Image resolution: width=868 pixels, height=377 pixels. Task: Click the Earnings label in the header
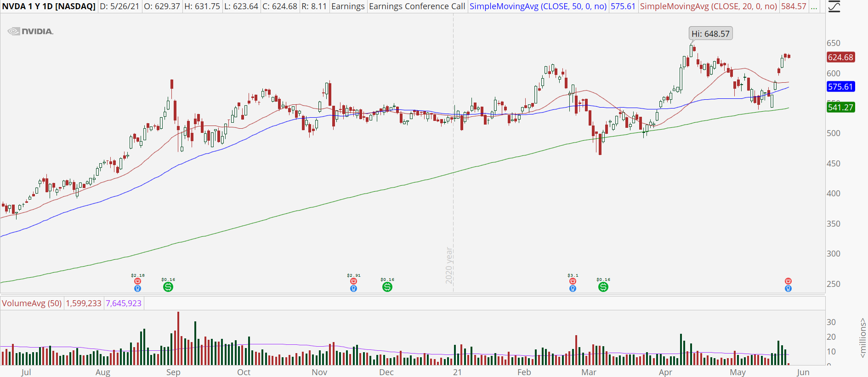click(x=348, y=6)
